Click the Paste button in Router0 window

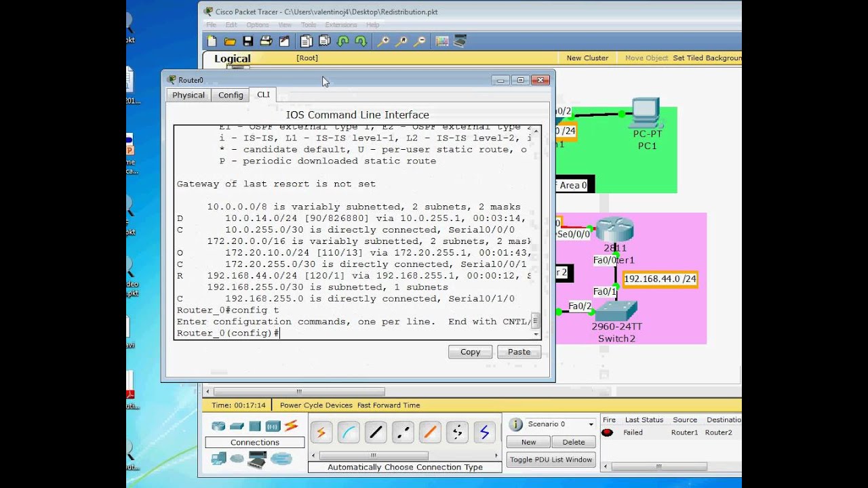tap(519, 352)
